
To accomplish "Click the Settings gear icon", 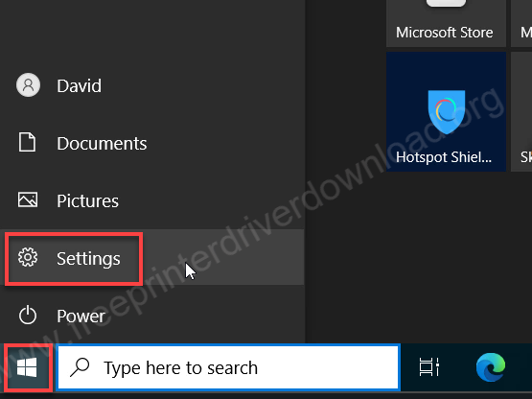I will click(x=28, y=257).
